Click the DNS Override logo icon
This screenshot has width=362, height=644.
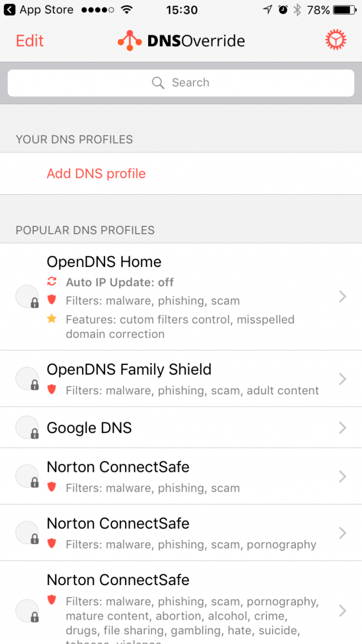point(130,40)
